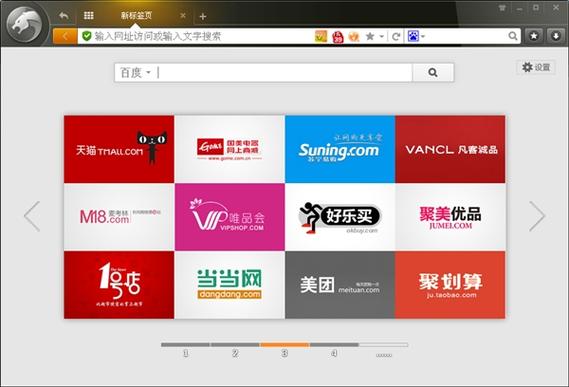
Task: Click in the Baidu search input field
Action: (284, 73)
